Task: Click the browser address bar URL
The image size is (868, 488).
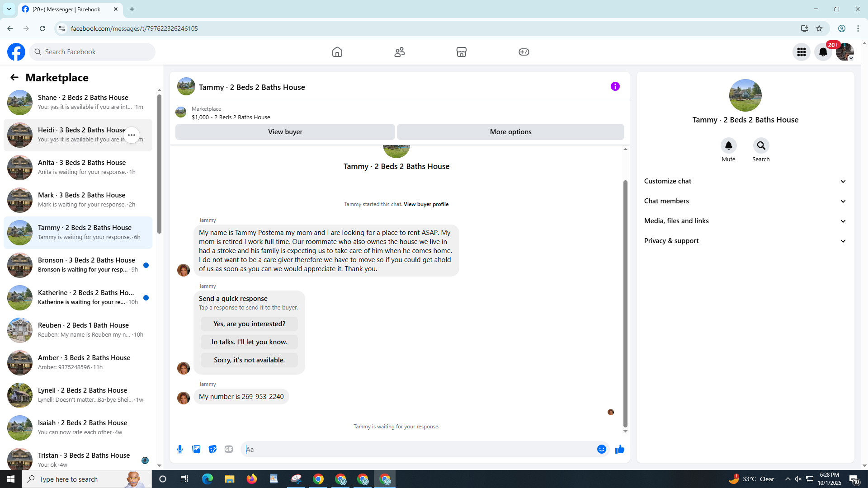Action: click(134, 28)
